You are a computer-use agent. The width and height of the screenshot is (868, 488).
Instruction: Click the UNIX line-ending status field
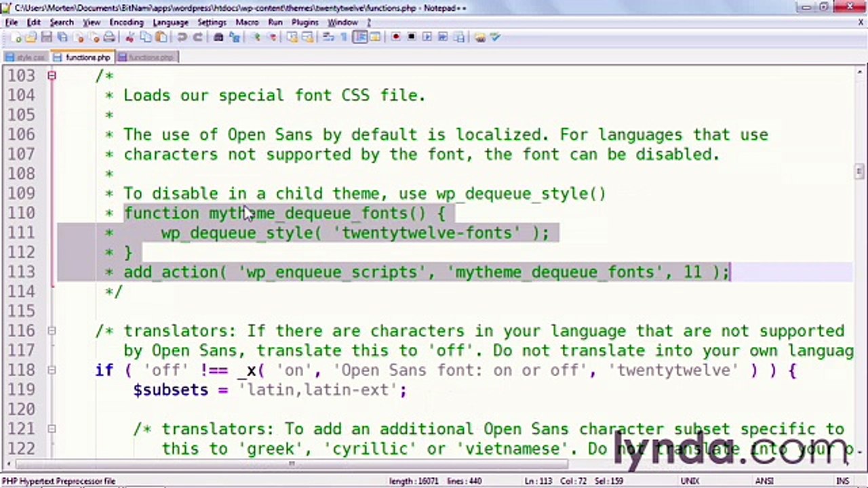click(x=690, y=481)
